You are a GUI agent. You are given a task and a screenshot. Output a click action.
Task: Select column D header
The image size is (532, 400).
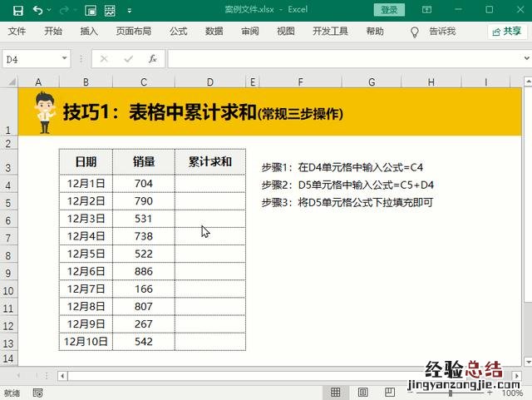tap(209, 82)
